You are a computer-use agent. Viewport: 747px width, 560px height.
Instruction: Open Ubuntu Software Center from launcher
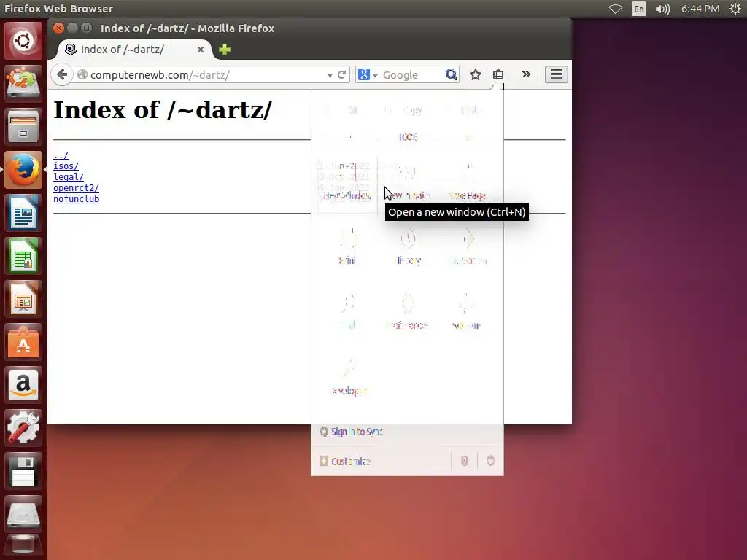tap(23, 342)
